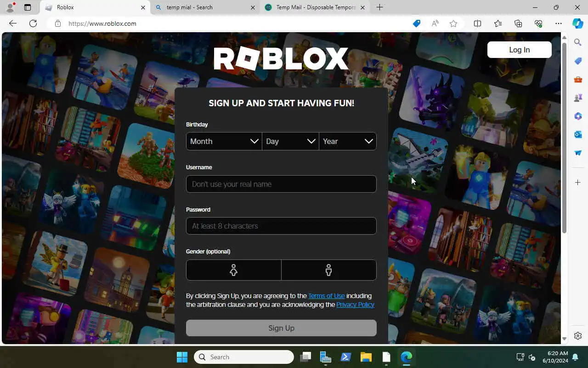Click the page vertical scrollbar thumb
The height and width of the screenshot is (368, 588).
coord(565,137)
